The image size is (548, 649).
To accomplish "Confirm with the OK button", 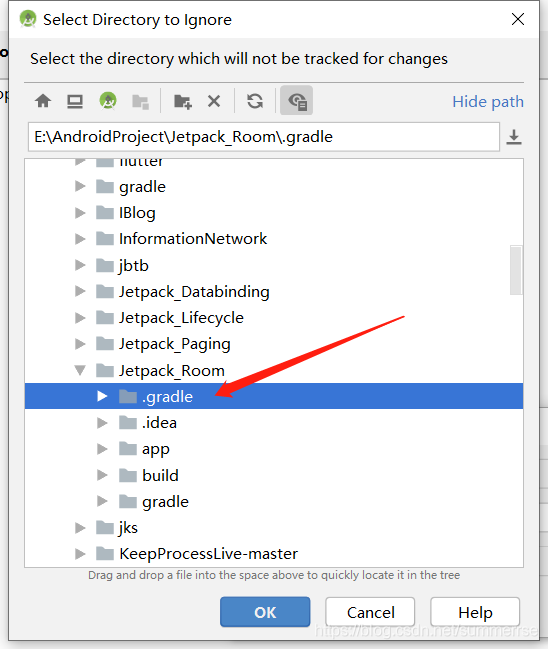I will tap(265, 612).
